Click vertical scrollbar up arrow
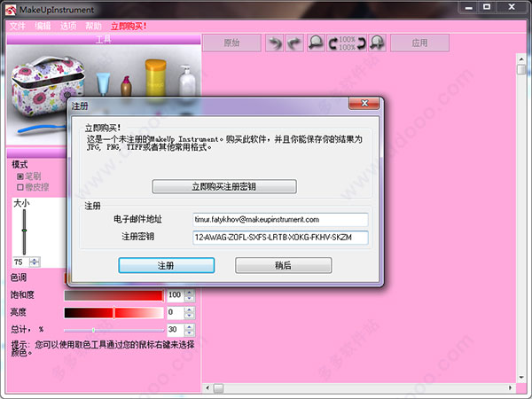Screen dimensions: 532x399 click(x=521, y=59)
